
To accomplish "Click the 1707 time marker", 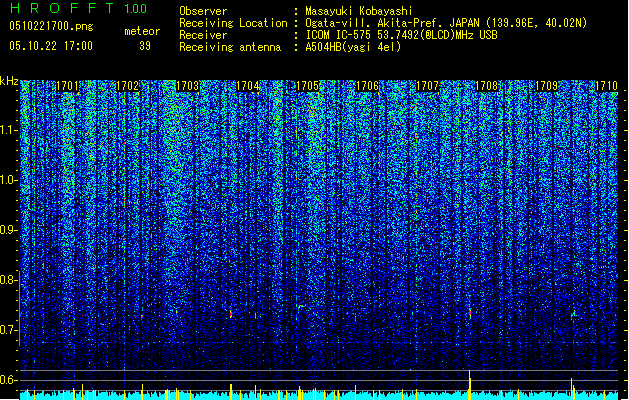I will click(x=428, y=86).
